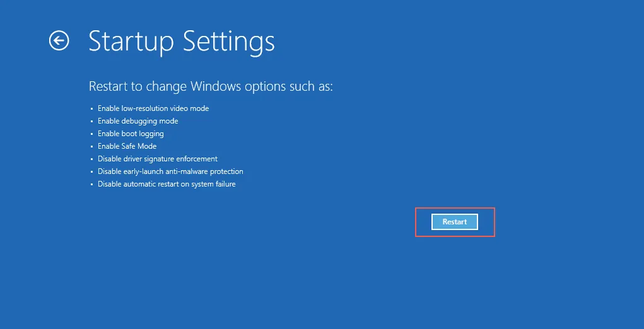Click 'Enable debugging mode' text
Image resolution: width=644 pixels, height=329 pixels.
[x=138, y=122]
